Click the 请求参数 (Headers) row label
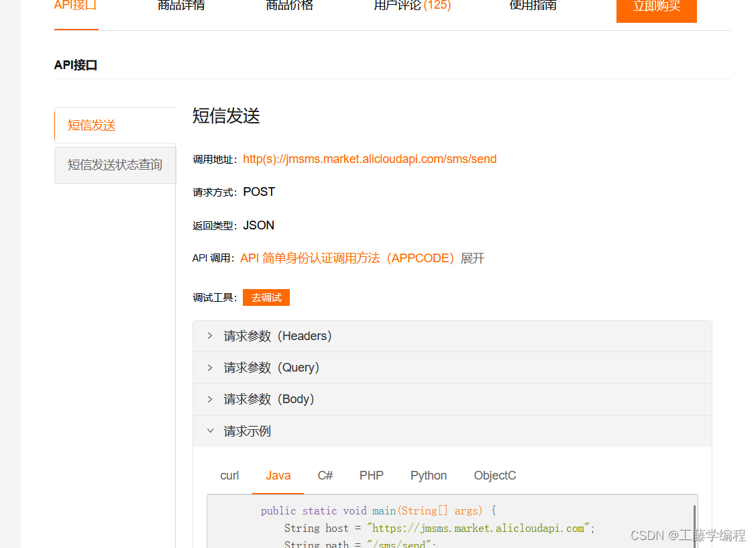 pyautogui.click(x=278, y=336)
